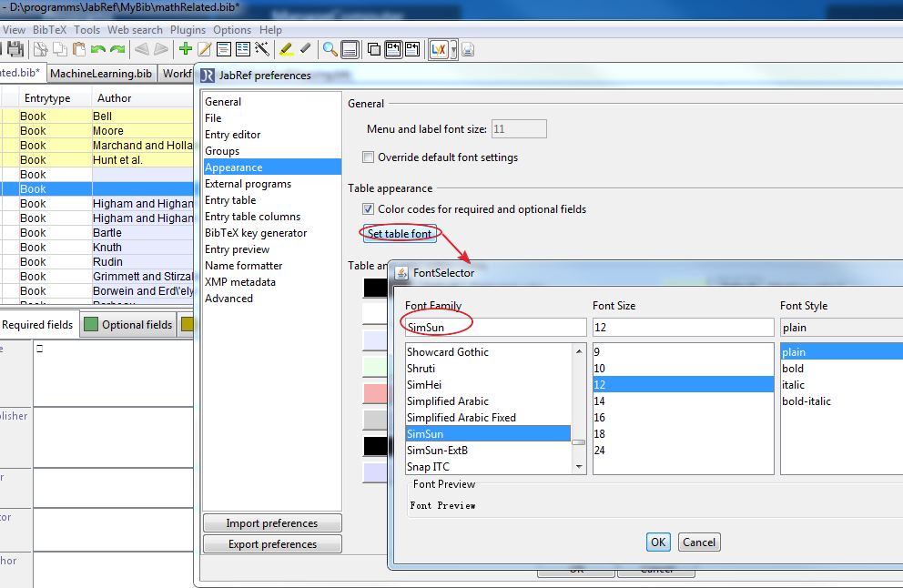This screenshot has width=903, height=588.
Task: Toggle groups interface overlapping-squares icon
Action: (x=374, y=49)
